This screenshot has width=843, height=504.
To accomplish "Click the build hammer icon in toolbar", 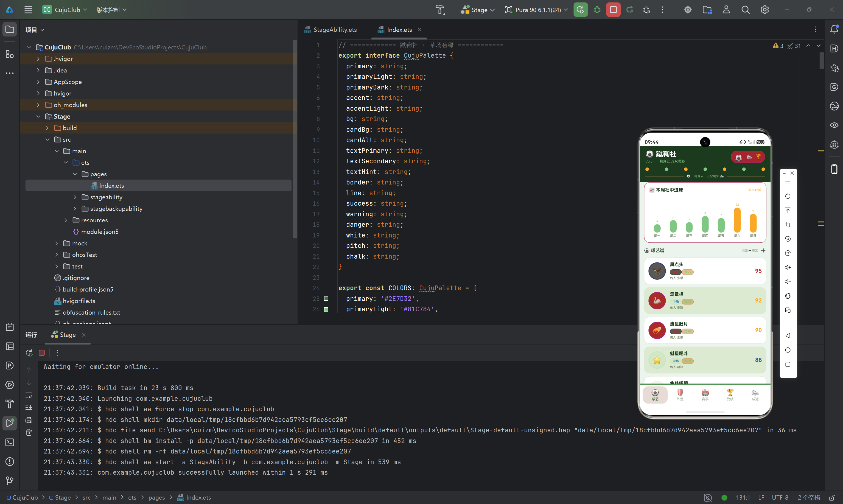I will click(440, 10).
